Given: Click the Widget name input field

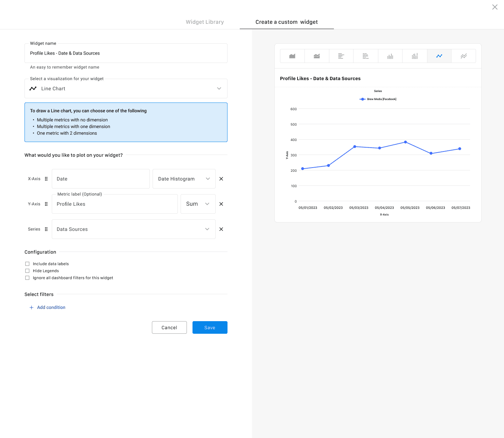Looking at the screenshot, I should (x=126, y=53).
